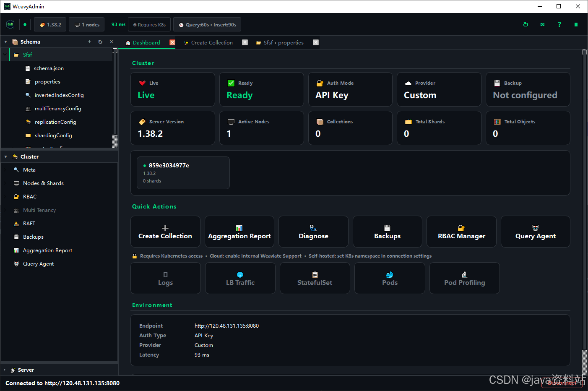Expand the Server section triangle

[x=5, y=370]
